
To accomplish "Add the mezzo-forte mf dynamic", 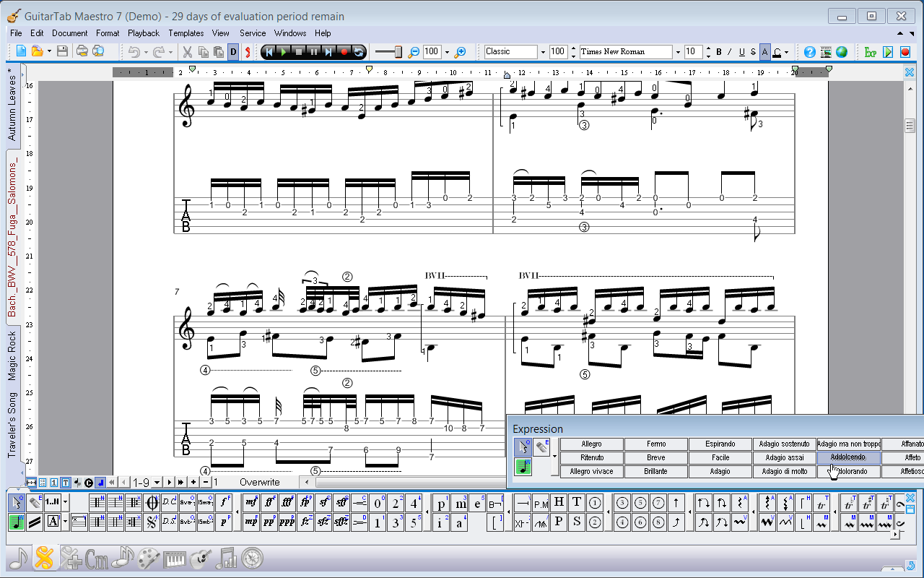I will (251, 502).
